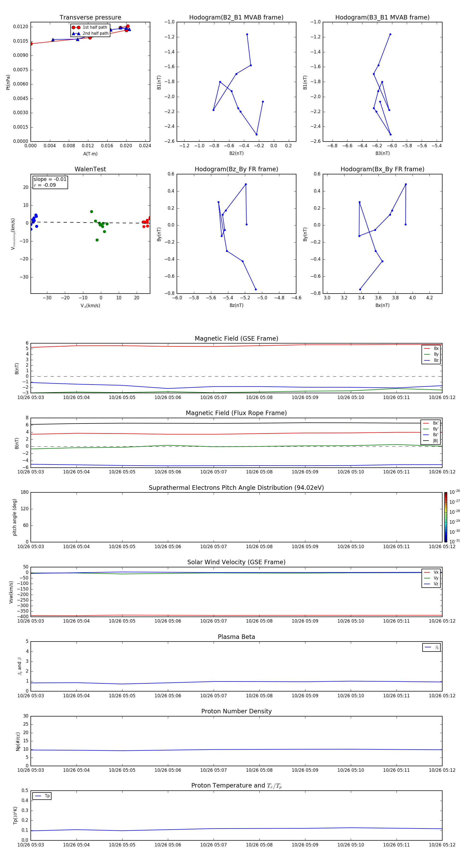
Task: Click the "Proton Temperature and Te/Tp" title
Action: 236,786
